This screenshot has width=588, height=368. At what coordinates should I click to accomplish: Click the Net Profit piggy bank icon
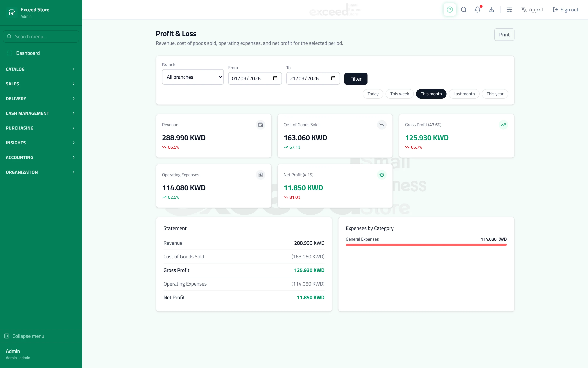382,175
